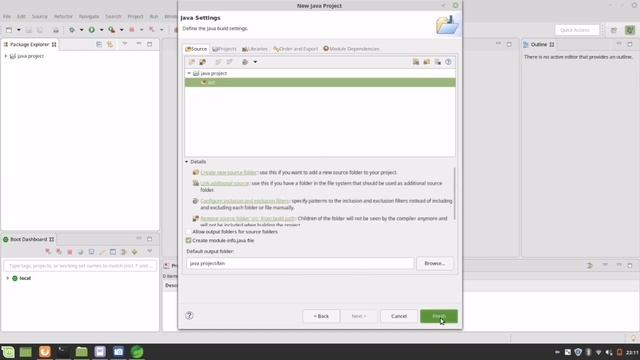640x360 pixels.
Task: Click the Print toolbar icon
Action: pos(56,30)
